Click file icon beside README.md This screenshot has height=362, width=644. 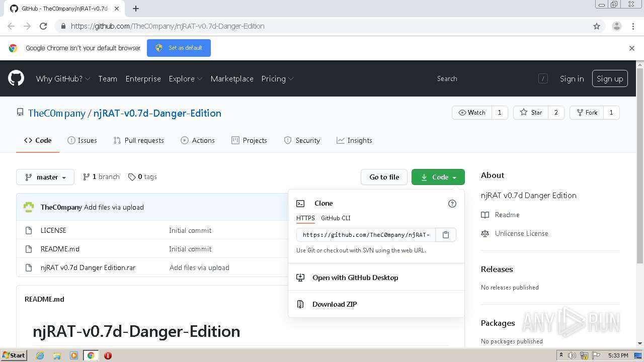pos(29,249)
